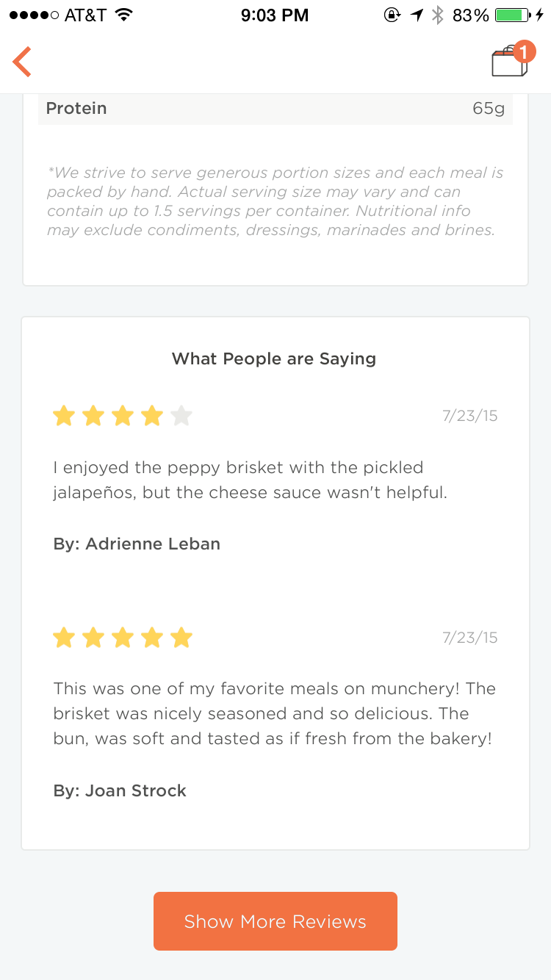Tap the 9:03 PM clock in status bar
This screenshot has height=980, width=551.
(x=275, y=15)
